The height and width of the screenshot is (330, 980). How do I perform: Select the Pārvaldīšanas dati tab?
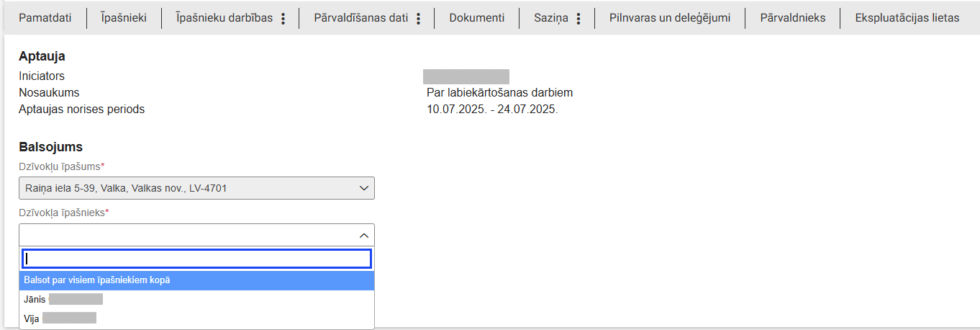click(x=360, y=18)
